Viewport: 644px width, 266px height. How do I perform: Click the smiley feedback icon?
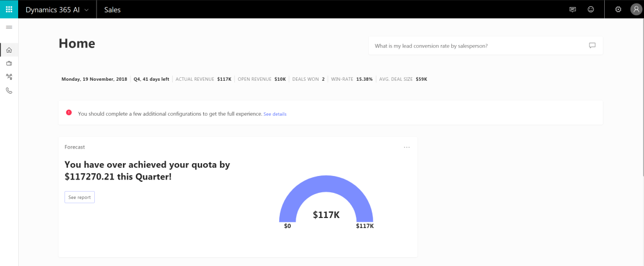click(x=591, y=9)
